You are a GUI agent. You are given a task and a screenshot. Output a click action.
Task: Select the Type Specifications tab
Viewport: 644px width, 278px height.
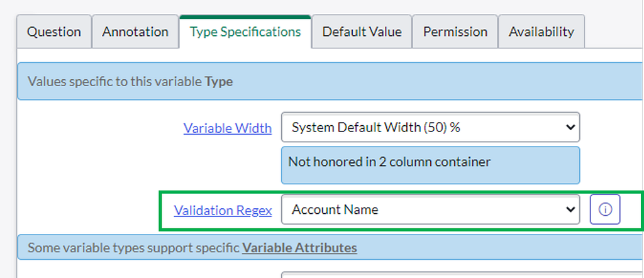tap(245, 31)
